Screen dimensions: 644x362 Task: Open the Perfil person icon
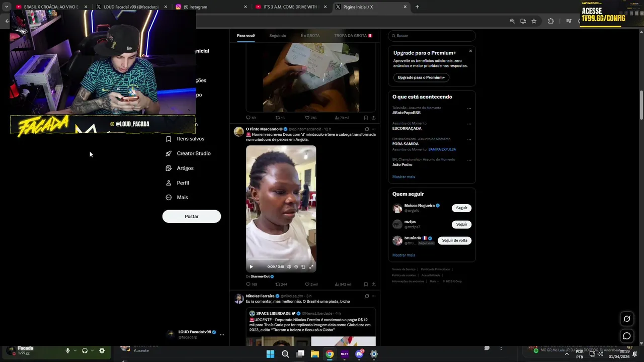[169, 183]
